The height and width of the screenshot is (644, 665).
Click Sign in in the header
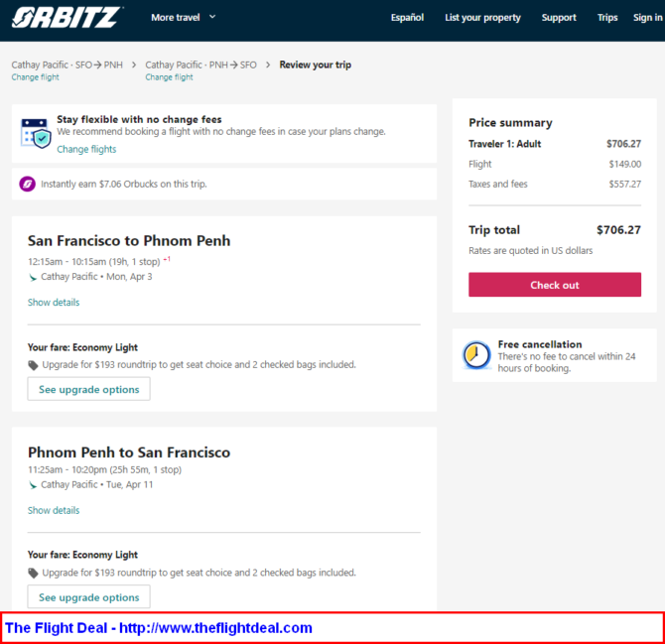pyautogui.click(x=647, y=18)
